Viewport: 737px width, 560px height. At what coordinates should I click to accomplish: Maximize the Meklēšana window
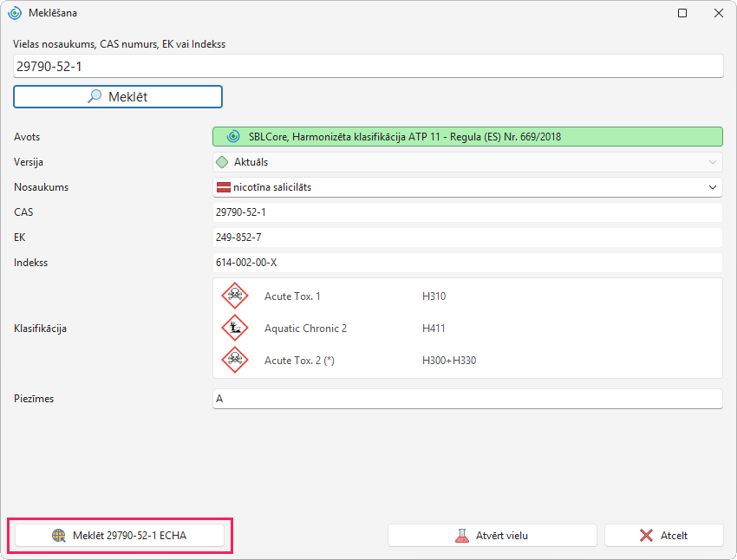tap(682, 13)
